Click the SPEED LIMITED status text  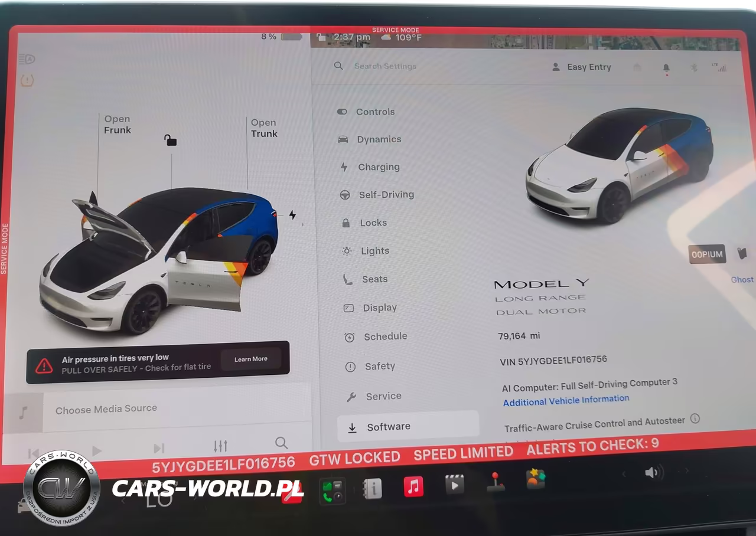(x=463, y=453)
